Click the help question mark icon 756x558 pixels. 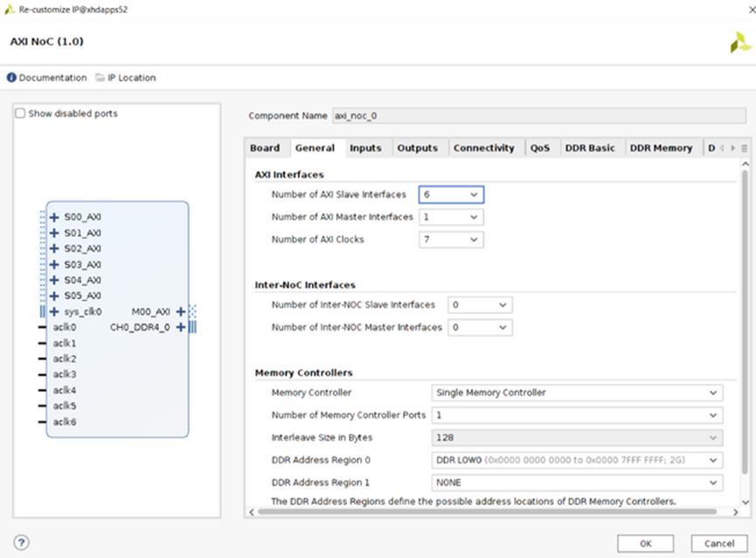click(x=21, y=542)
